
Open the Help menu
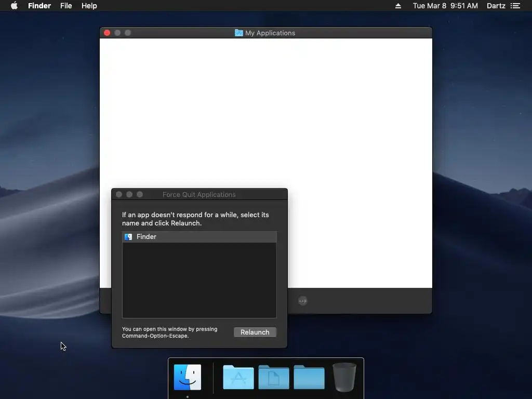coord(89,6)
